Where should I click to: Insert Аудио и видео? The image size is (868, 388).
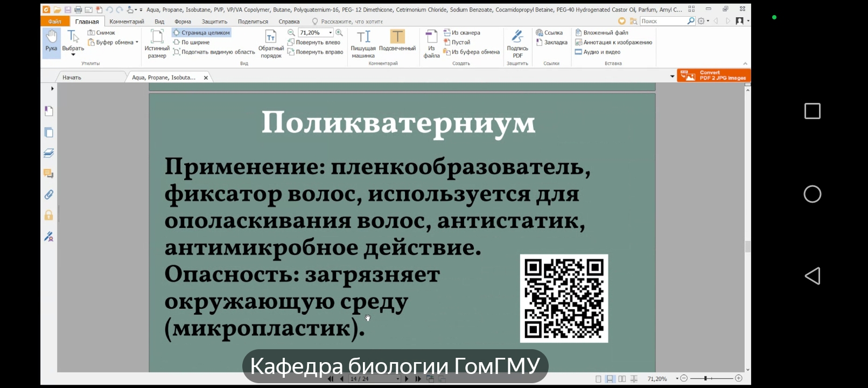tap(598, 52)
